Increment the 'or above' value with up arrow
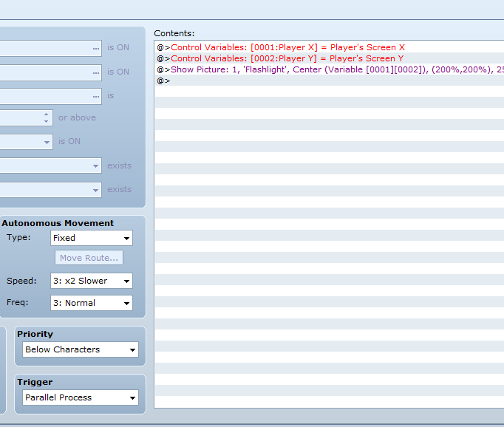The image size is (504, 427). pyautogui.click(x=47, y=115)
